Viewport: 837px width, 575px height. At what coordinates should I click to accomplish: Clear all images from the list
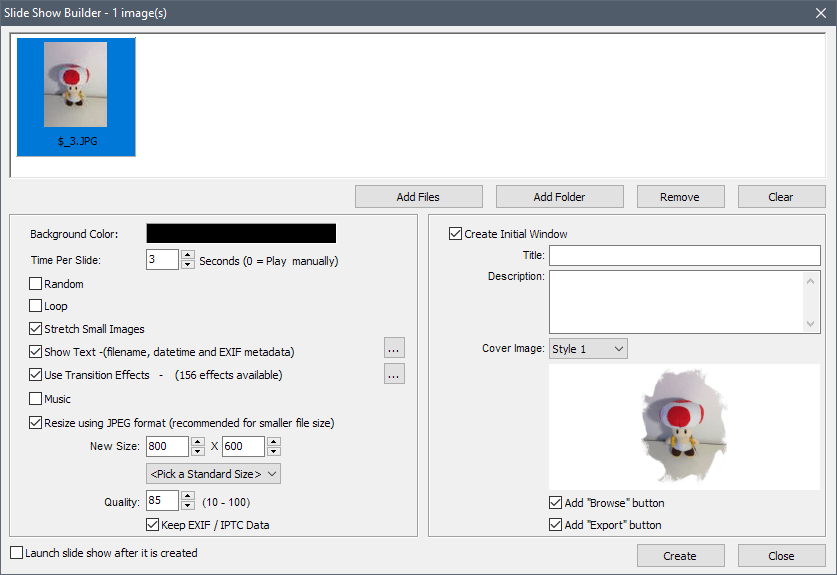click(x=781, y=197)
